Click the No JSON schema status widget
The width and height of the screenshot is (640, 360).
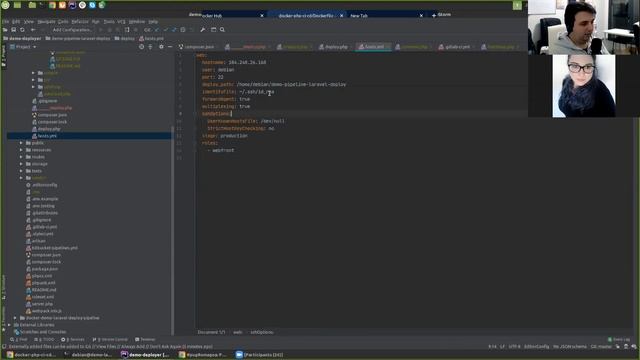[x=570, y=347]
